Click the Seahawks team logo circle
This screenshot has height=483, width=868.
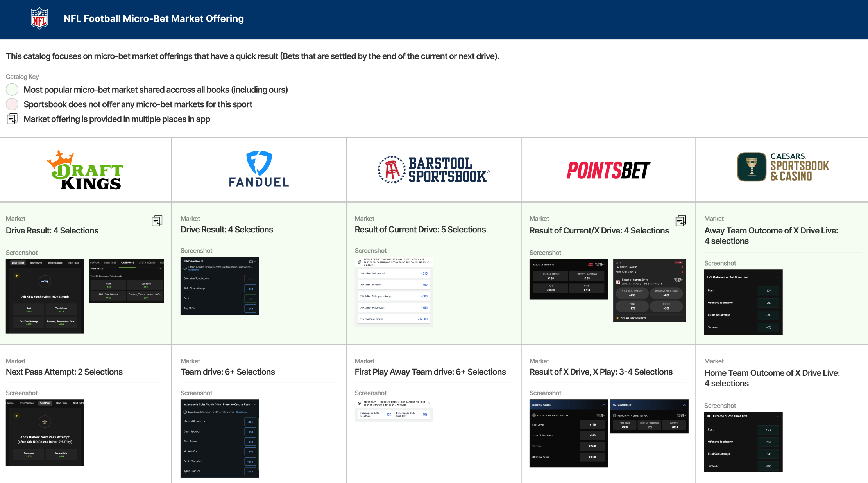click(x=45, y=281)
